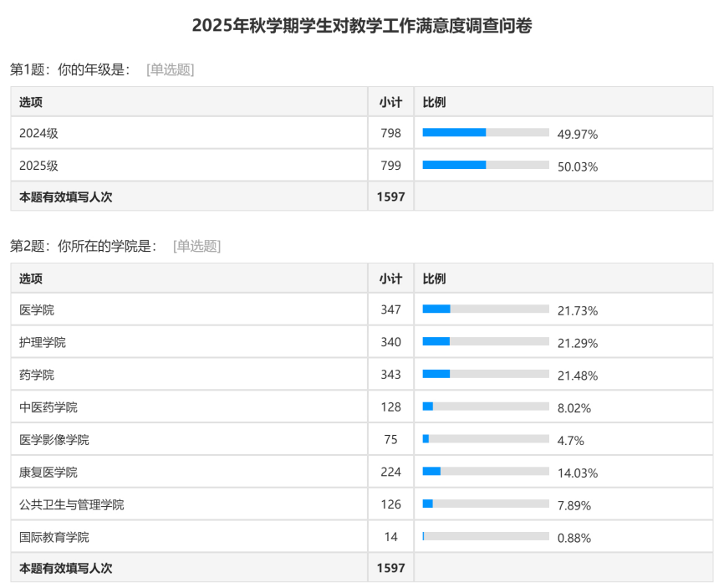724x588 pixels.
Task: Click the 选项 column header in question 1
Action: (x=31, y=102)
